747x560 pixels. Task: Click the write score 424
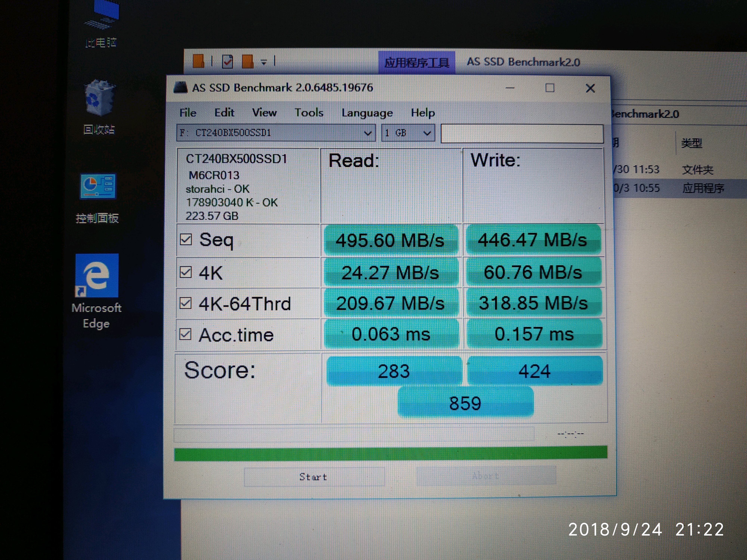point(535,371)
